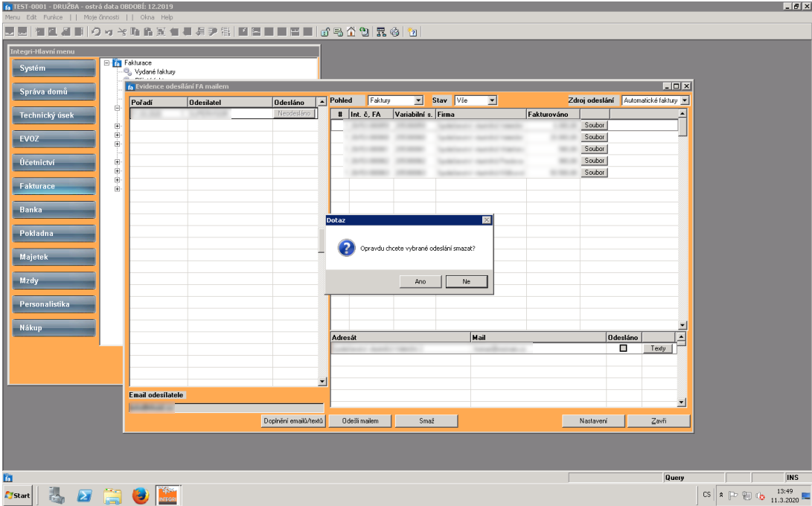Open the Edit menu
The height and width of the screenshot is (506, 812).
coord(31,17)
